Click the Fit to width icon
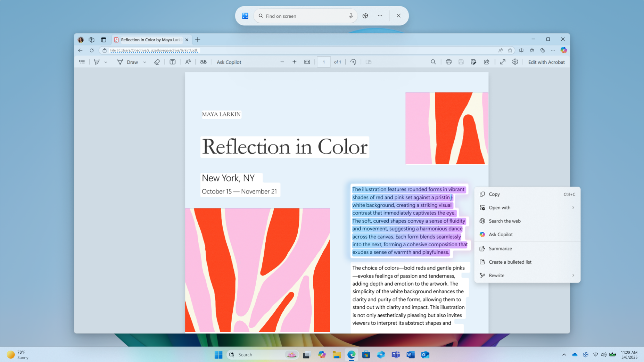This screenshot has width=644, height=362. pyautogui.click(x=307, y=62)
